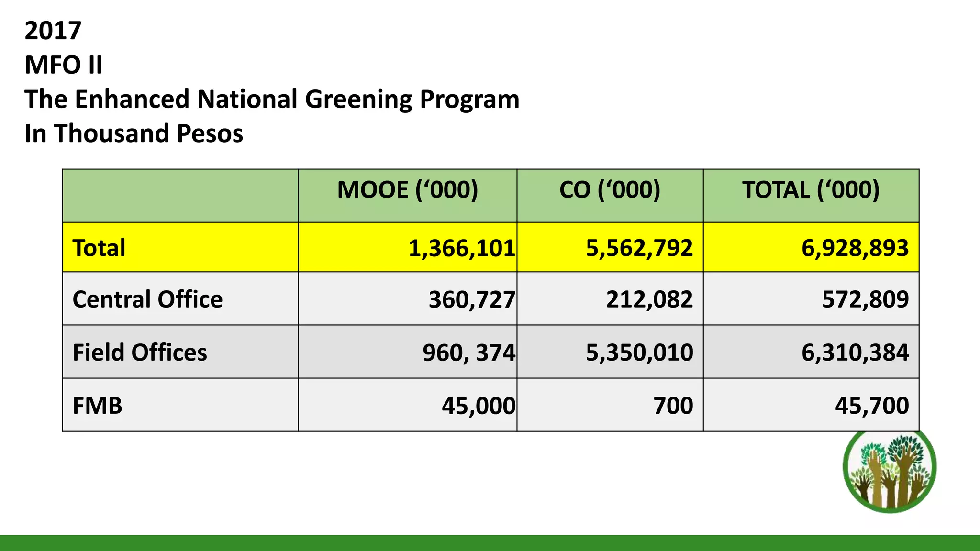The width and height of the screenshot is (980, 551).
Task: Click the 6,310,384 Field Offices total
Action: click(x=855, y=353)
